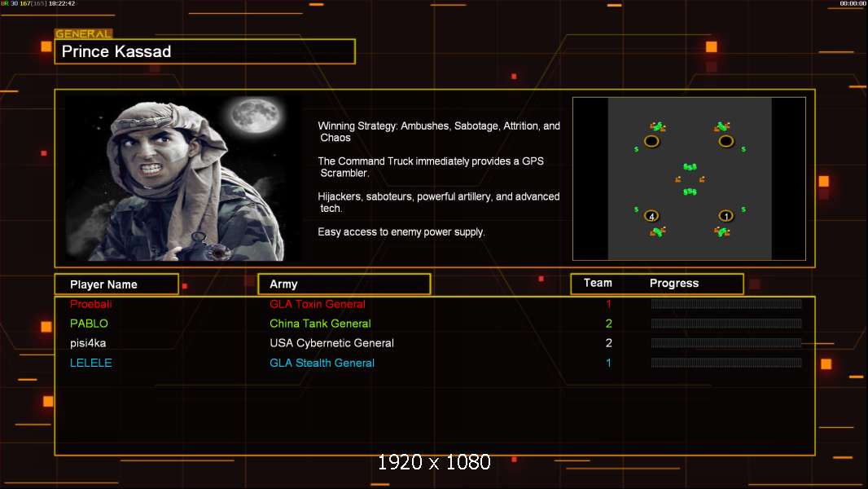Viewport: 868px width, 489px height.
Task: Click Prince Kassad's portrait image
Action: click(x=183, y=178)
